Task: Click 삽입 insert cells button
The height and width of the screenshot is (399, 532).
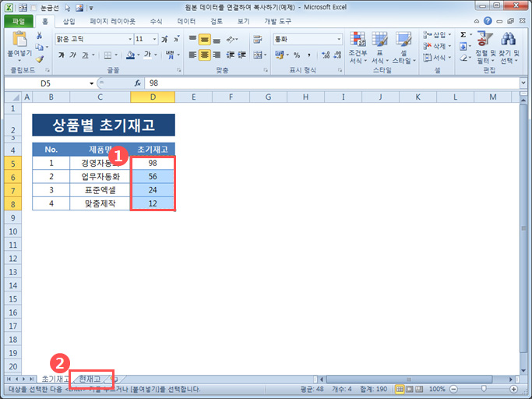Action: (x=437, y=34)
